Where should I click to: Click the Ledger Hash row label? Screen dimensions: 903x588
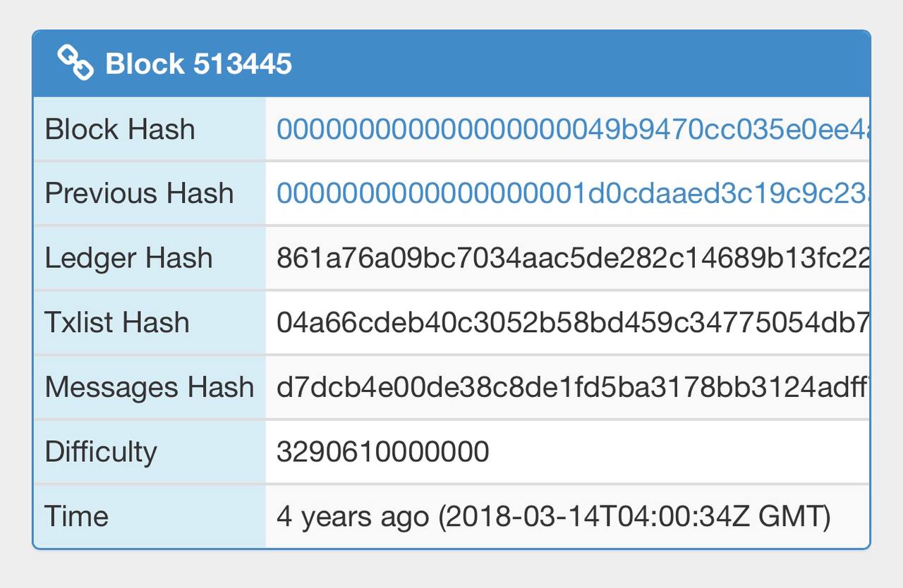[128, 259]
